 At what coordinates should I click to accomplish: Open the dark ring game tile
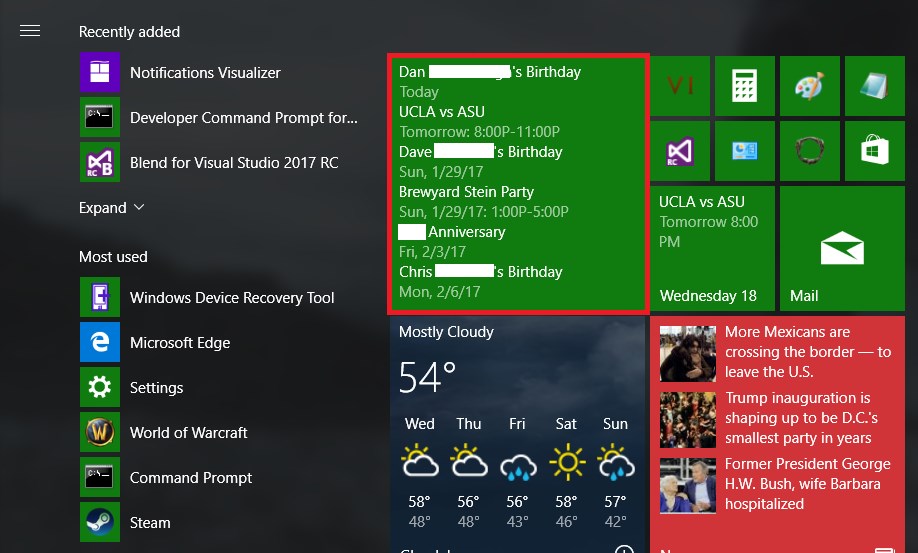point(810,151)
